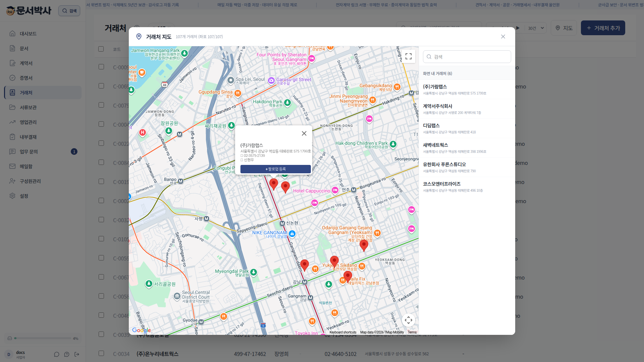The width and height of the screenshot is (644, 362).
Task: Click the red marker at Daily Fix
Action: [x=348, y=277]
